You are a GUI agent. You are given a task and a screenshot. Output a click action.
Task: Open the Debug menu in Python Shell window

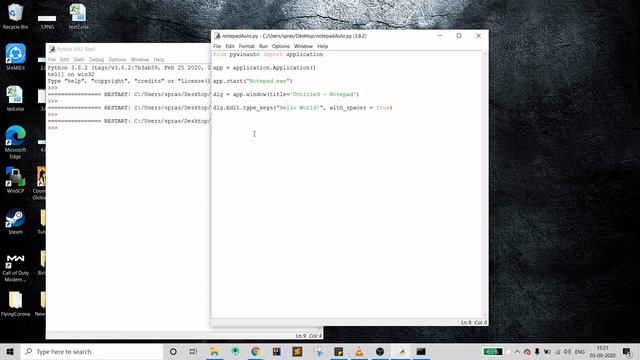96,60
